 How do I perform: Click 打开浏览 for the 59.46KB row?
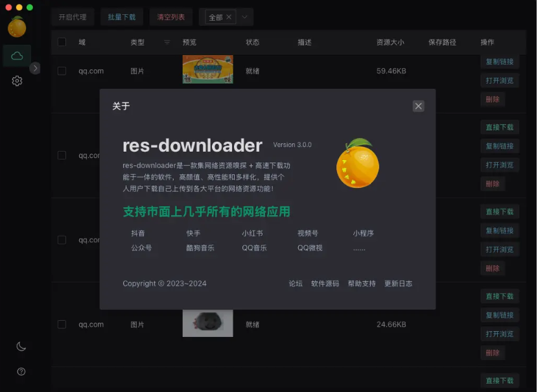(x=500, y=80)
